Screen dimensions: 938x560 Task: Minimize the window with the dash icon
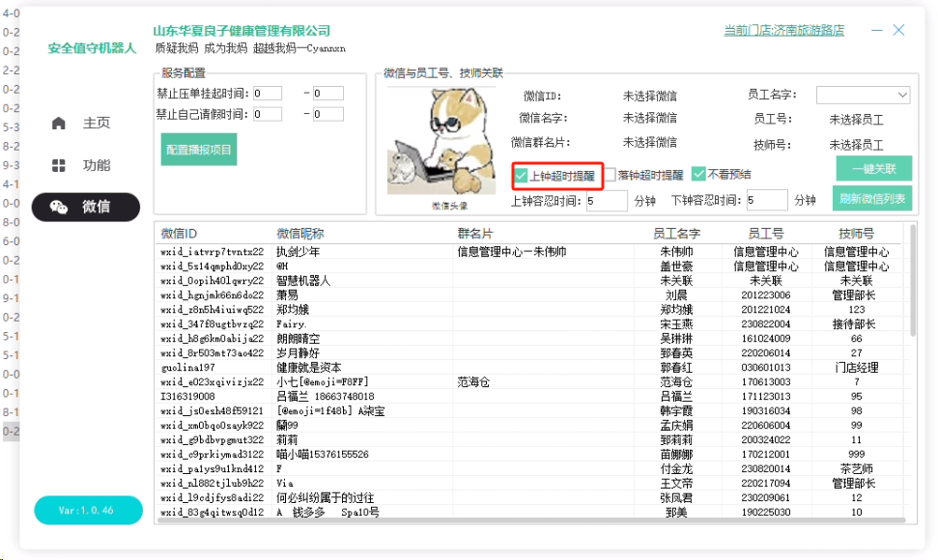877,31
